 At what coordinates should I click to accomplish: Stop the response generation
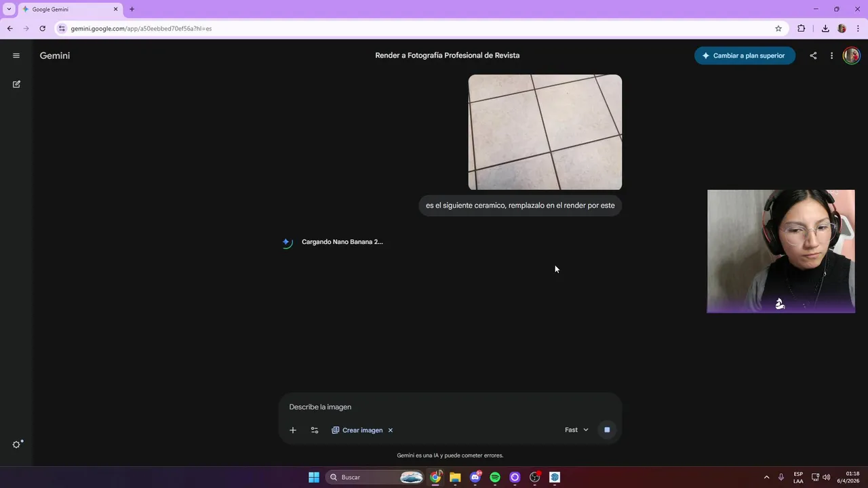(607, 430)
